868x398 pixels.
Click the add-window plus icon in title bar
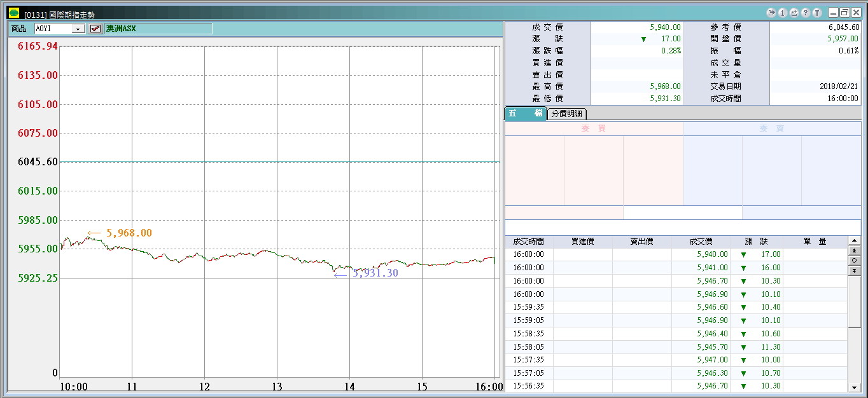(x=794, y=12)
